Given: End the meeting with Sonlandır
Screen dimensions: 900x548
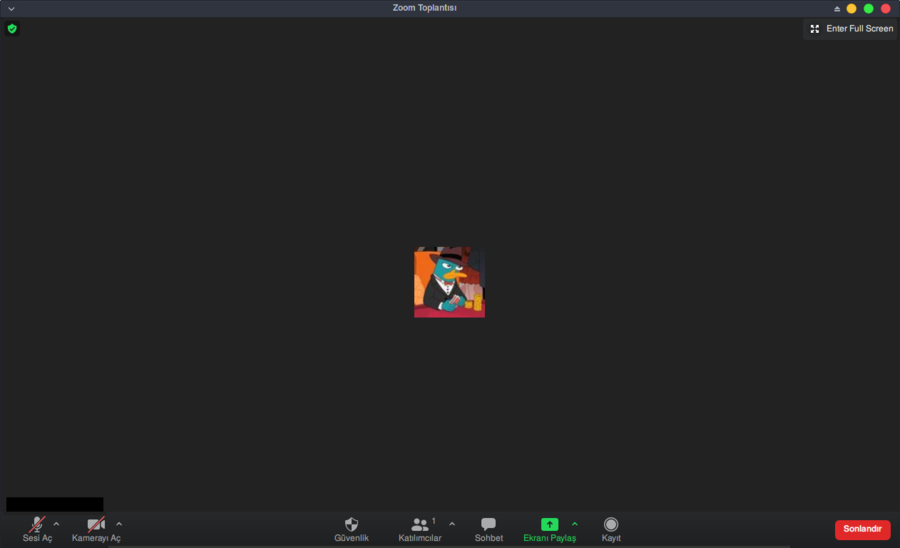Looking at the screenshot, I should tap(862, 529).
